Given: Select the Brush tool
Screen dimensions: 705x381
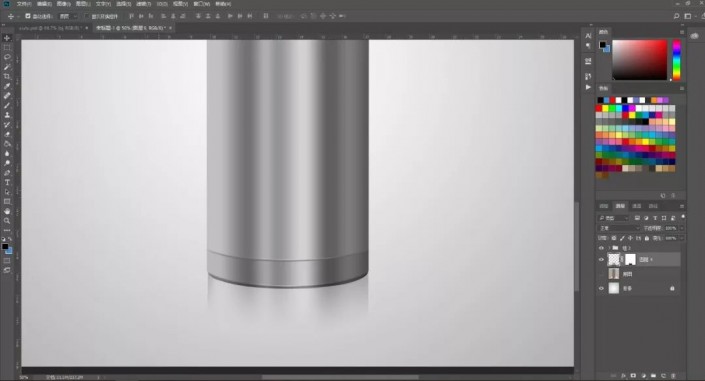Looking at the screenshot, I should tap(7, 106).
